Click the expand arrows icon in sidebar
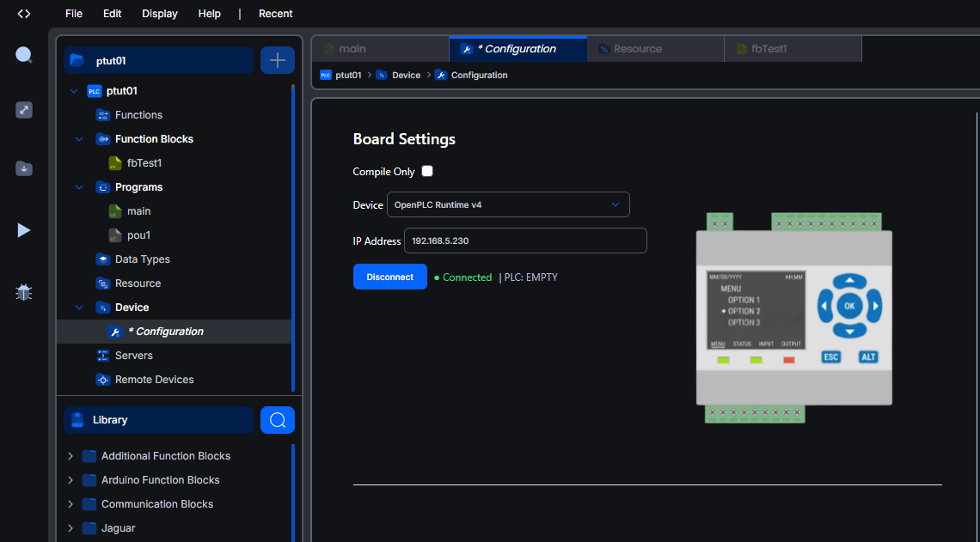This screenshot has height=542, width=980. click(24, 110)
